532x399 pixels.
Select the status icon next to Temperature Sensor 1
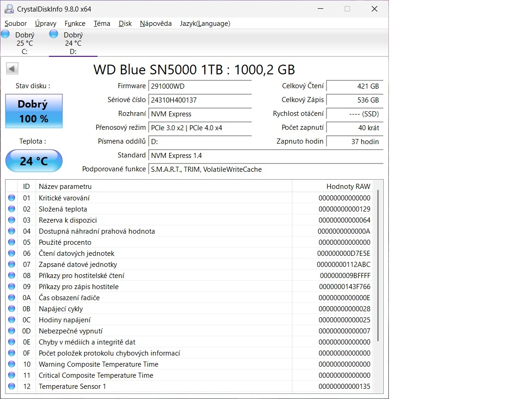pyautogui.click(x=11, y=387)
